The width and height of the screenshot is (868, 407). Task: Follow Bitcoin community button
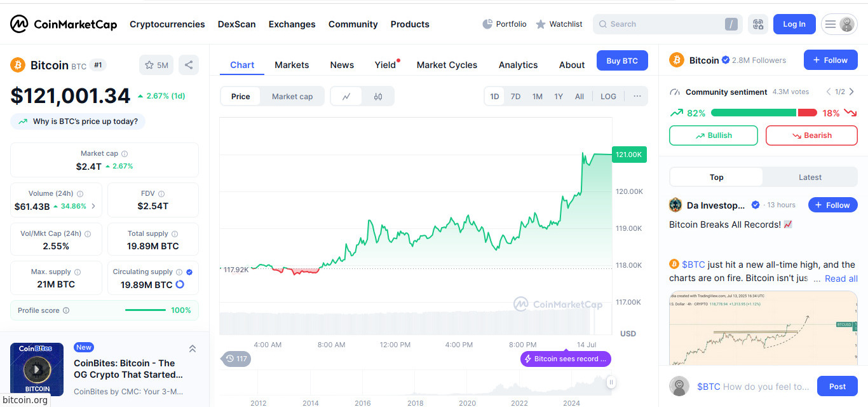click(x=831, y=60)
